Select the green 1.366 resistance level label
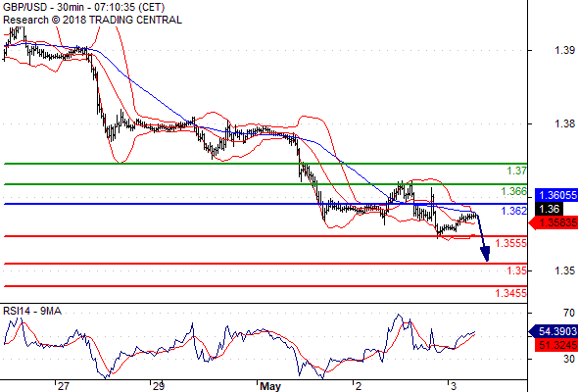 [x=513, y=191]
